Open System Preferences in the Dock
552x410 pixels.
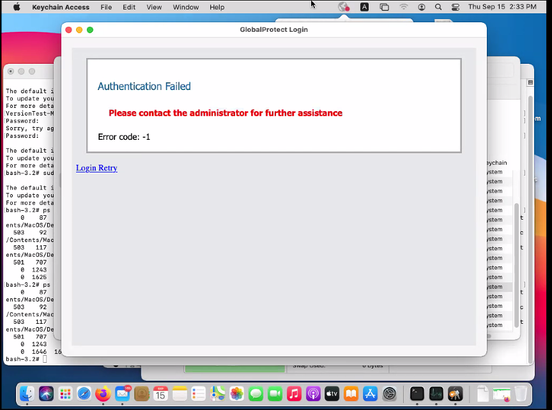(389, 394)
